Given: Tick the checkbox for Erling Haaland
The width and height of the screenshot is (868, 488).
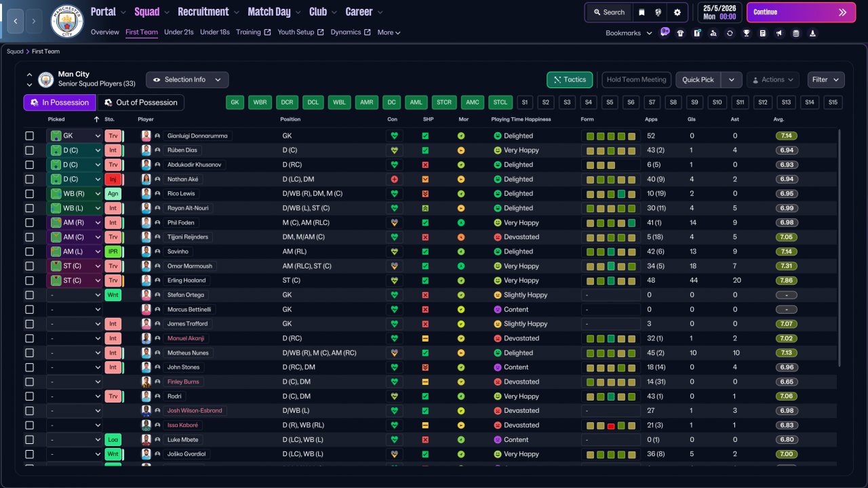Looking at the screenshot, I should pos(29,281).
